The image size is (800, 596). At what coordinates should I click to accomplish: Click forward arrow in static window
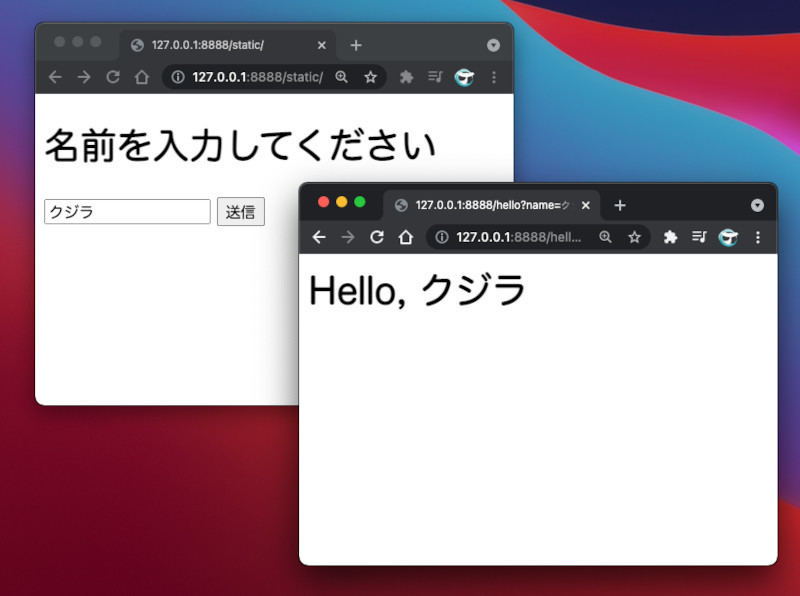point(84,77)
